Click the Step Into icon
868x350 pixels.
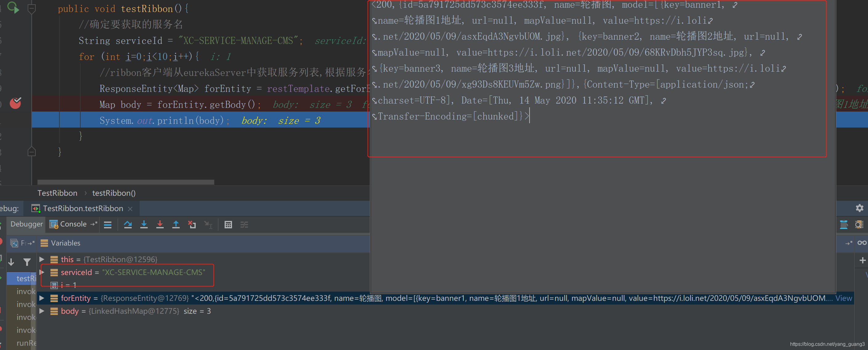pyautogui.click(x=144, y=225)
